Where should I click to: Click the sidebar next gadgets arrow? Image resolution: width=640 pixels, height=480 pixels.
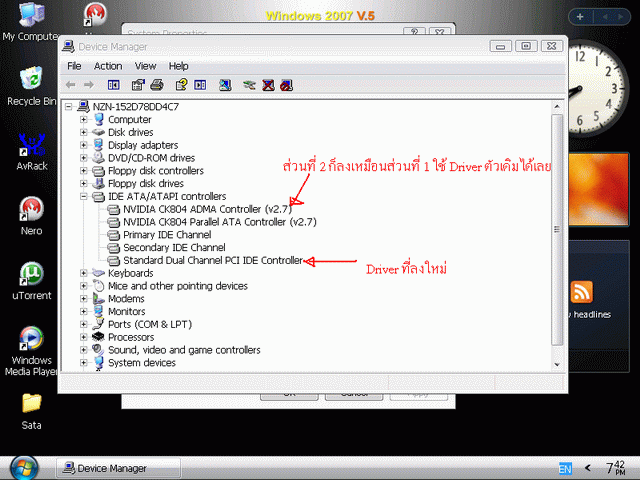point(620,17)
